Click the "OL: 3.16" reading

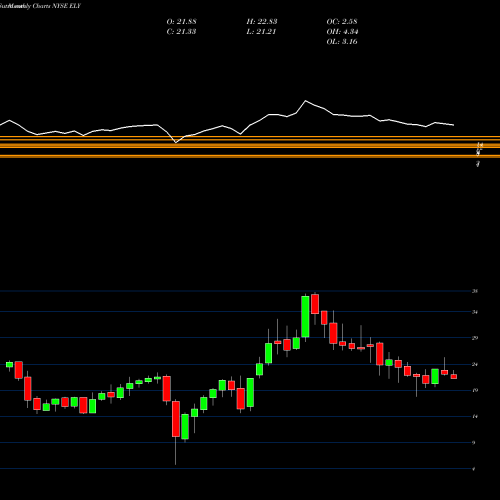coord(342,42)
